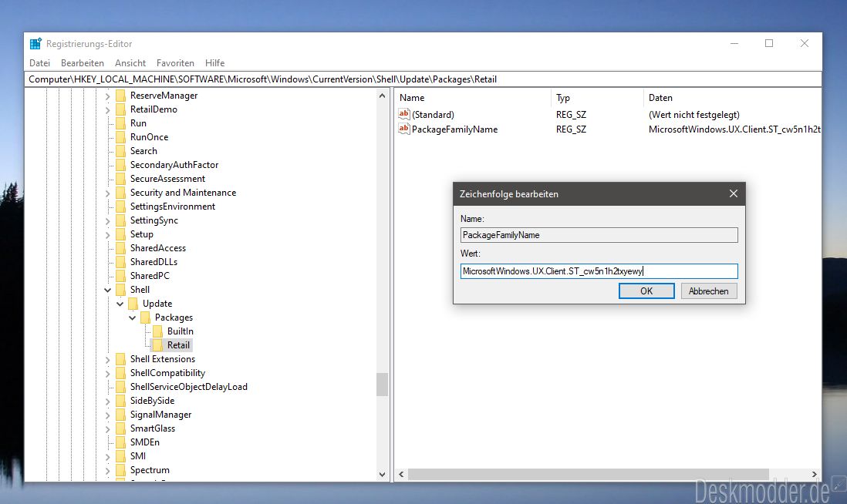Click the horizontal scrollbar right arrow
Viewport: 847px width, 504px height.
(x=814, y=474)
